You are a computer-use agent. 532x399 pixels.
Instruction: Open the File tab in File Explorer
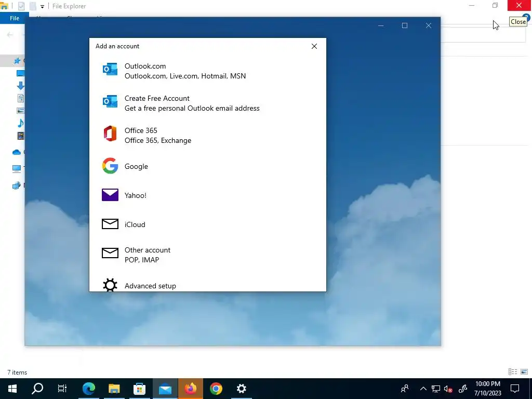tap(14, 18)
